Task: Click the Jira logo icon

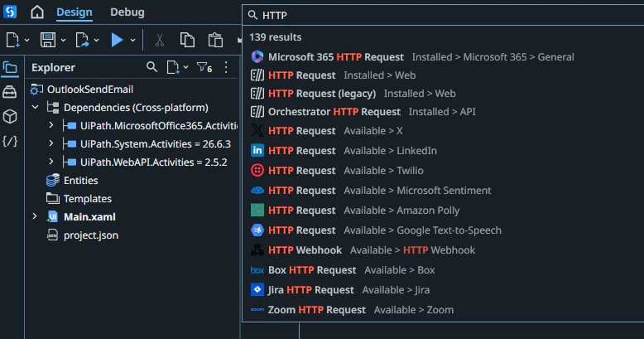Action: click(257, 289)
